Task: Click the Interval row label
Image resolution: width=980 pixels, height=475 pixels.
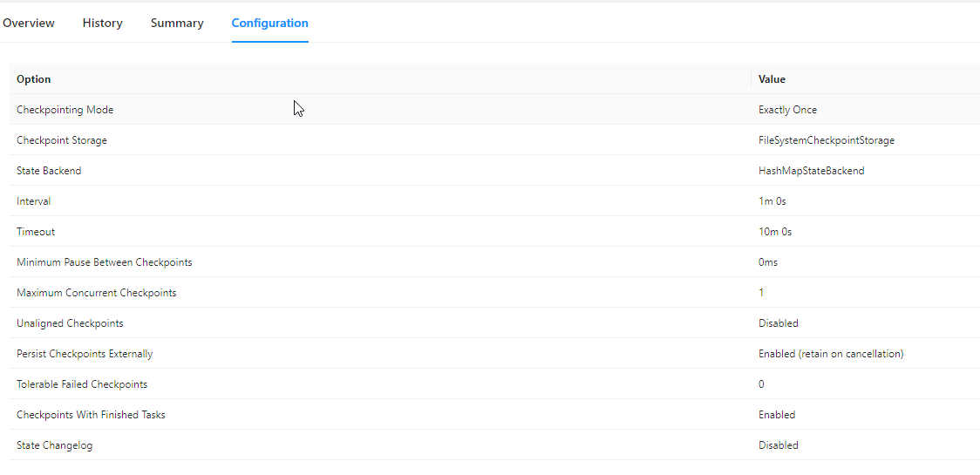Action: (34, 201)
